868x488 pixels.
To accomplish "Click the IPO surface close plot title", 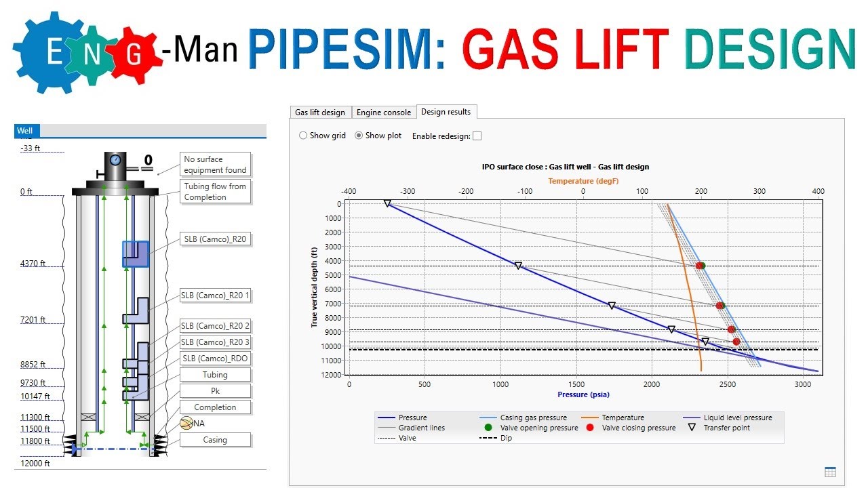I will tap(566, 167).
